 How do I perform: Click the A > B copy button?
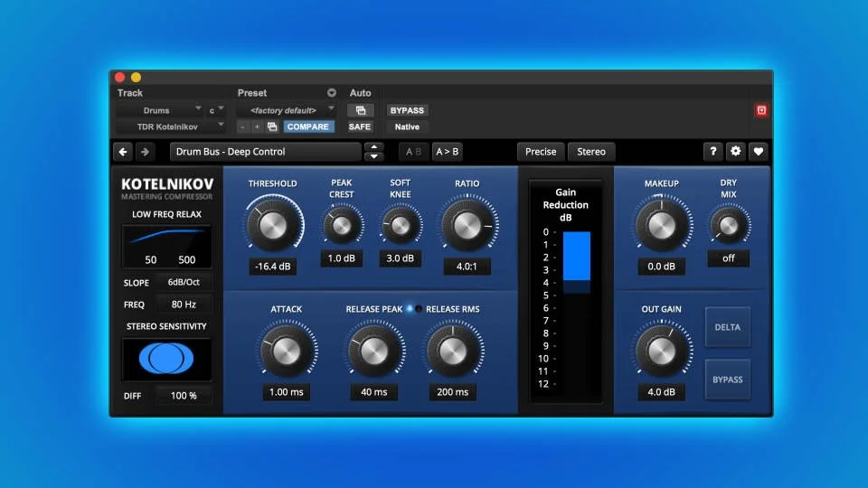448,152
